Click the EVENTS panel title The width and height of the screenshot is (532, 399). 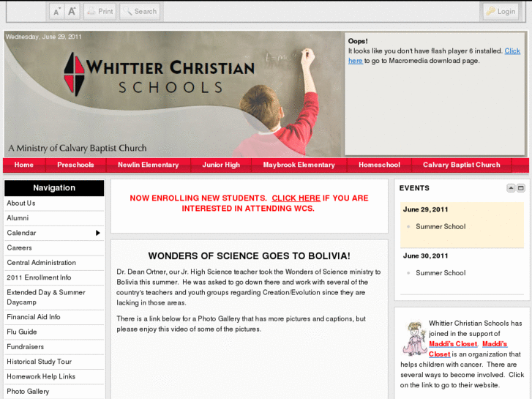coord(414,188)
